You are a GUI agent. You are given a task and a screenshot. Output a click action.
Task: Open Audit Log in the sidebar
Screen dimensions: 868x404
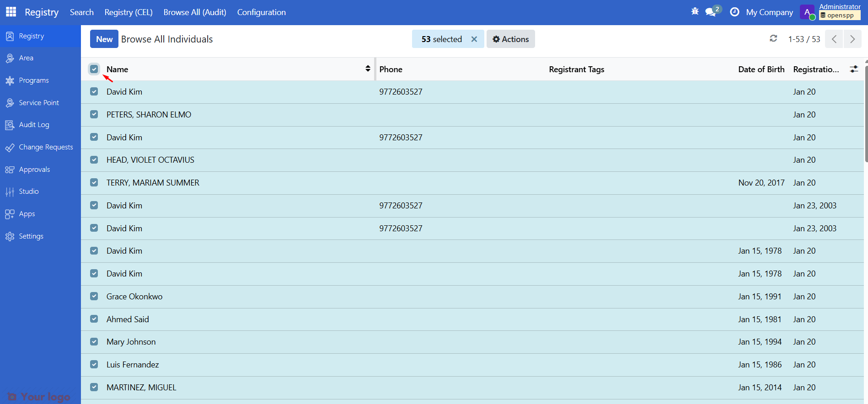click(x=34, y=125)
